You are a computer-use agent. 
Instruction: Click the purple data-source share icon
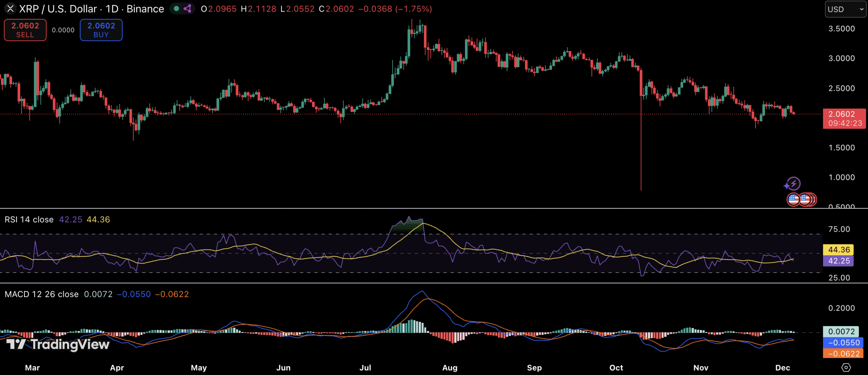click(x=188, y=8)
